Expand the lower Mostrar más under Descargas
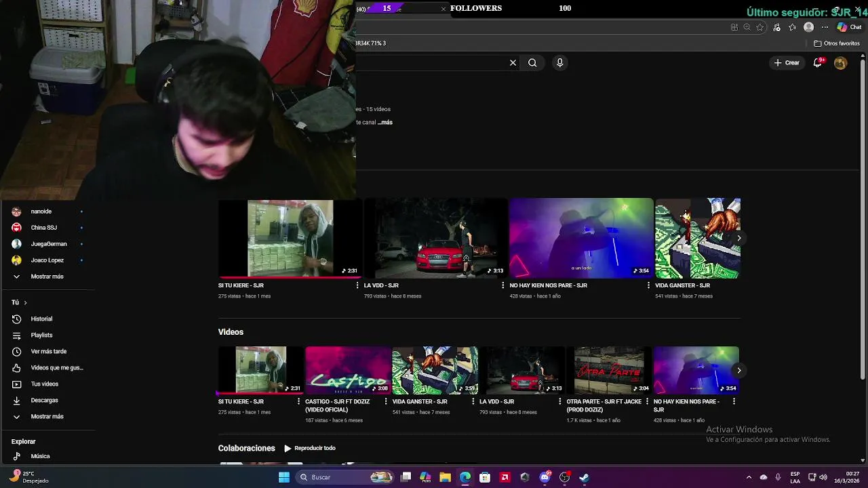Image resolution: width=868 pixels, height=488 pixels. (47, 416)
